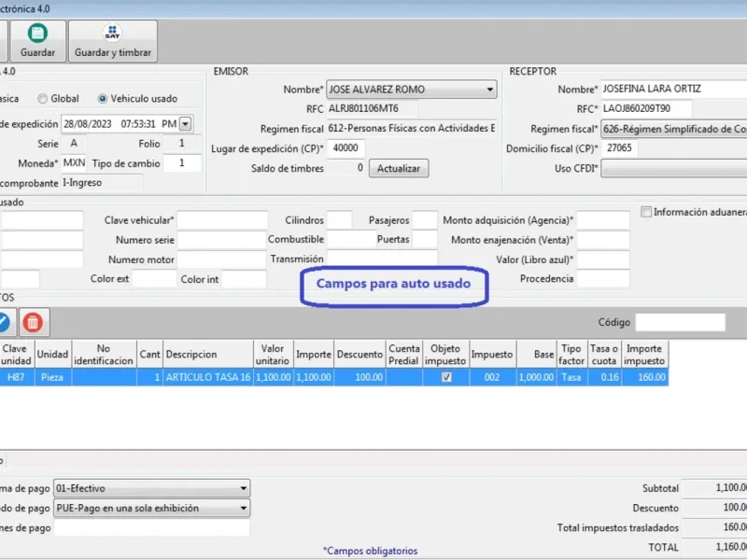Viewport: 747px width, 560px height.
Task: Click the Numero motor input field
Action: (x=222, y=259)
